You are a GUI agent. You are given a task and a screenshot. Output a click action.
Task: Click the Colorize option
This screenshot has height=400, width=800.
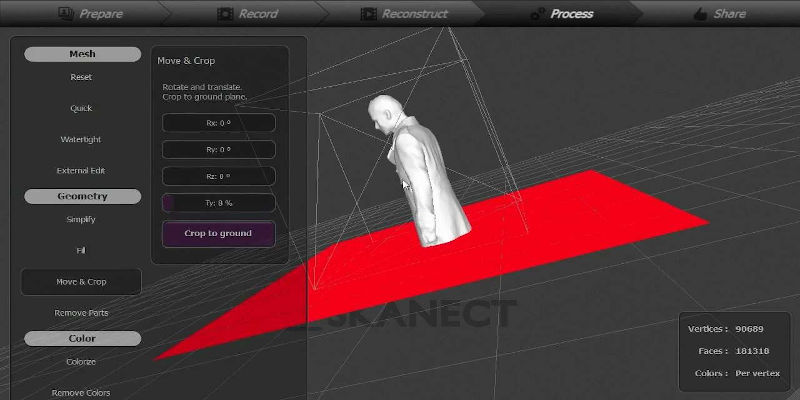81,361
